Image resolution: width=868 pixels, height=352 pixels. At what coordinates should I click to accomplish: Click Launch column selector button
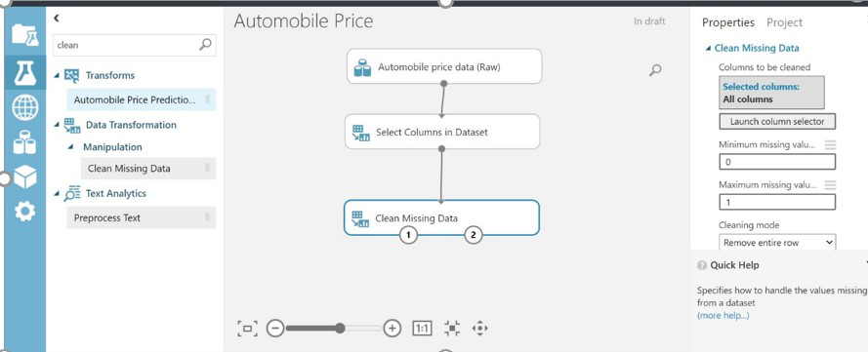(777, 122)
